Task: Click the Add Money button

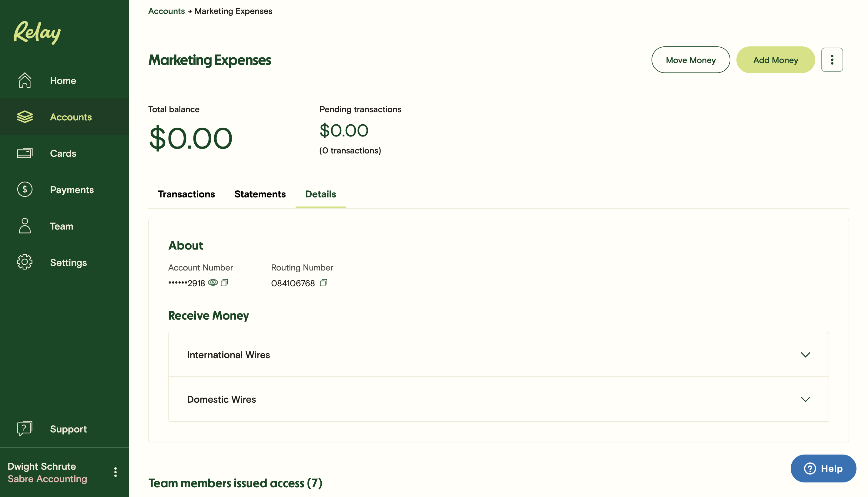Action: (775, 60)
